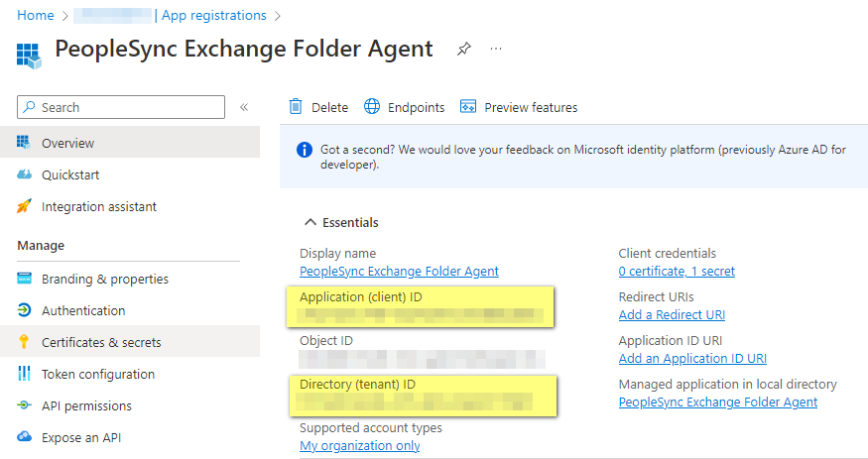Focus the sidebar Search field
The width and height of the screenshot is (868, 459).
tap(121, 107)
